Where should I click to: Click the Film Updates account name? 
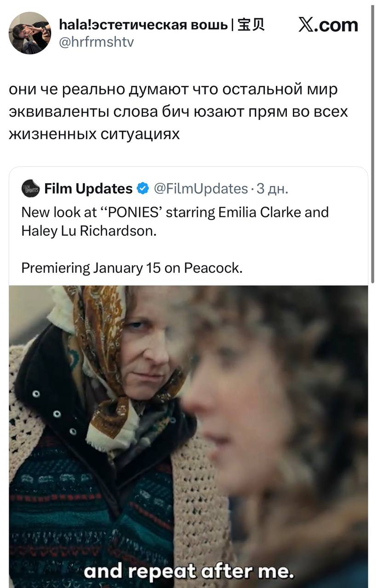[88, 188]
